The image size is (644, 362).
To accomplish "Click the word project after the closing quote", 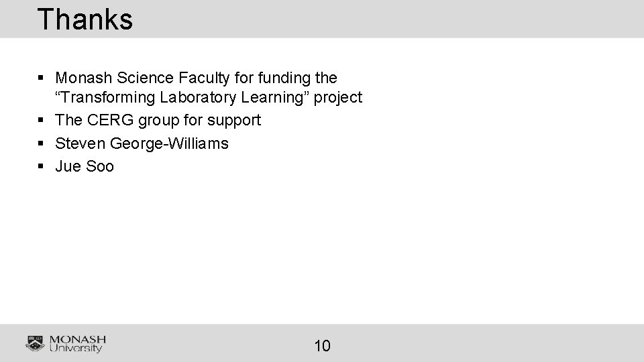I will (x=337, y=98).
